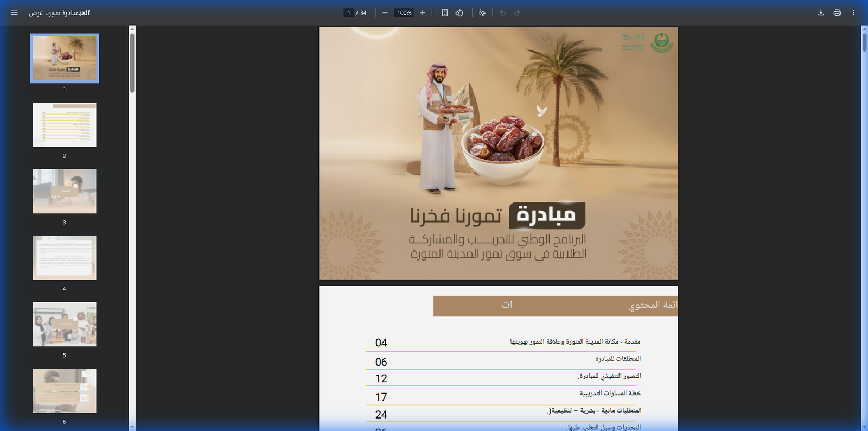Select page 2 thumbnail
This screenshot has width=868, height=431.
pyautogui.click(x=65, y=125)
